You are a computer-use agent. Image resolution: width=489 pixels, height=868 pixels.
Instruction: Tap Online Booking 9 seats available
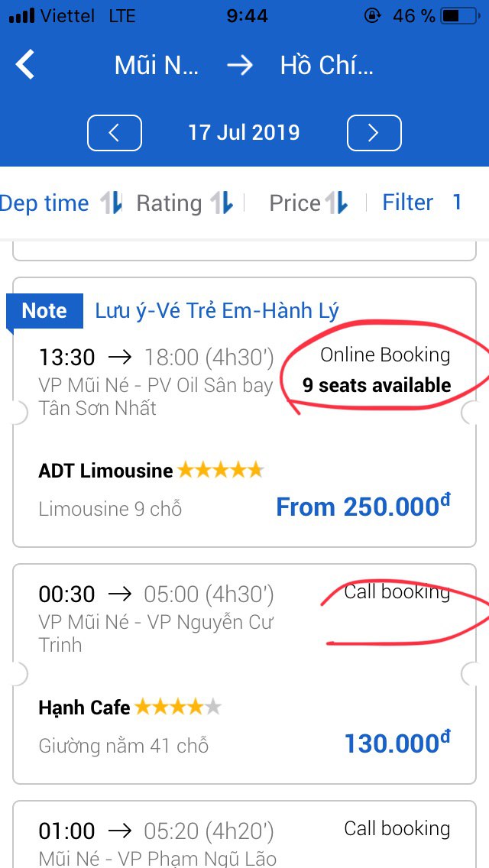coord(376,370)
